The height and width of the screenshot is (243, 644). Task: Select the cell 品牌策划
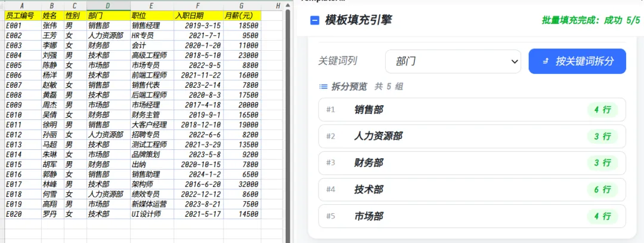point(152,155)
